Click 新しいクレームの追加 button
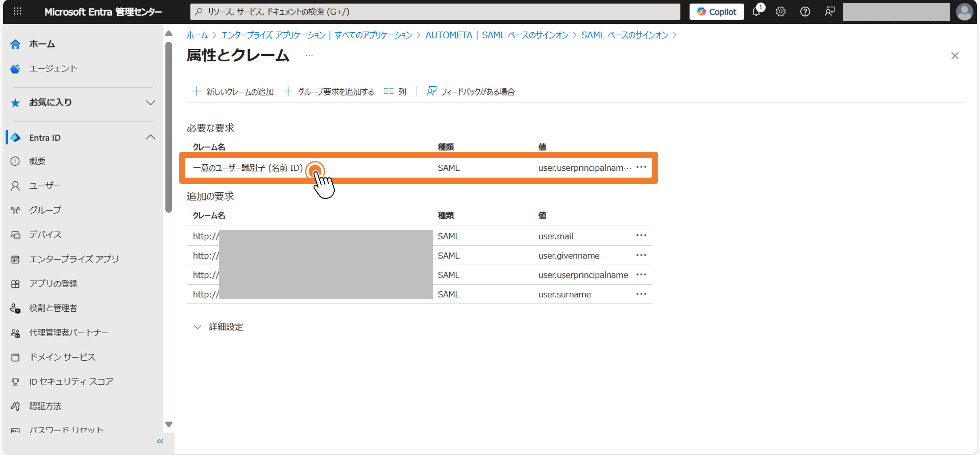Viewport: 980px width, 455px height. pyautogui.click(x=233, y=92)
